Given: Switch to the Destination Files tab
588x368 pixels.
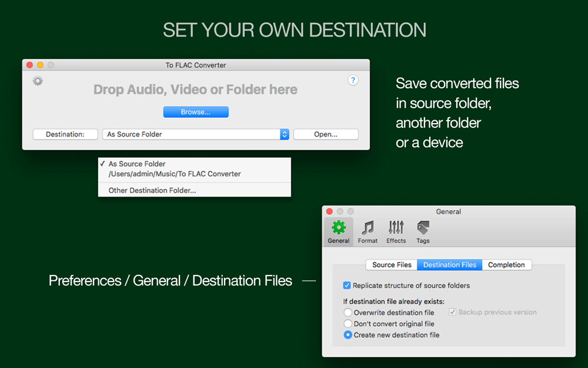Looking at the screenshot, I should click(x=450, y=265).
